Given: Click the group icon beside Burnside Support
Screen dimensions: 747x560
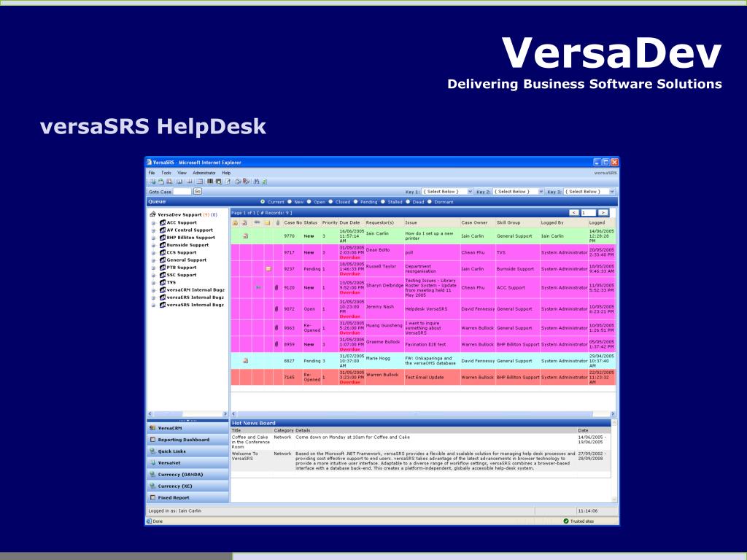Looking at the screenshot, I should click(x=163, y=245).
